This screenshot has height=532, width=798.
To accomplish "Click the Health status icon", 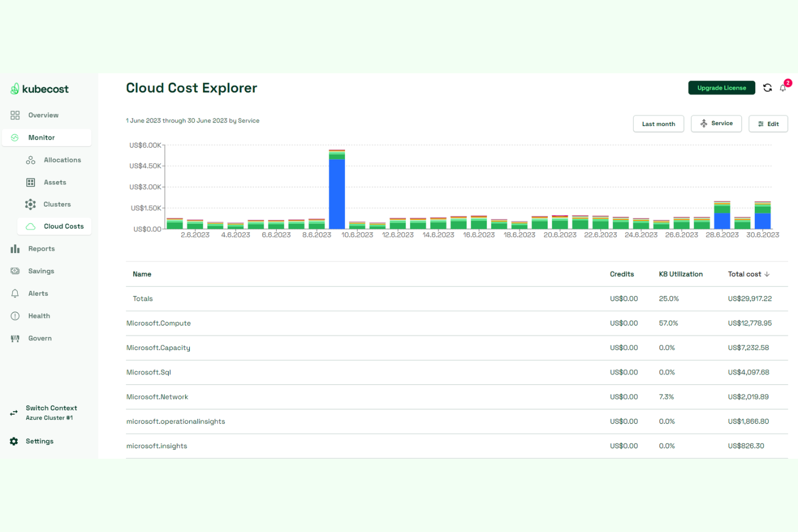I will point(15,315).
